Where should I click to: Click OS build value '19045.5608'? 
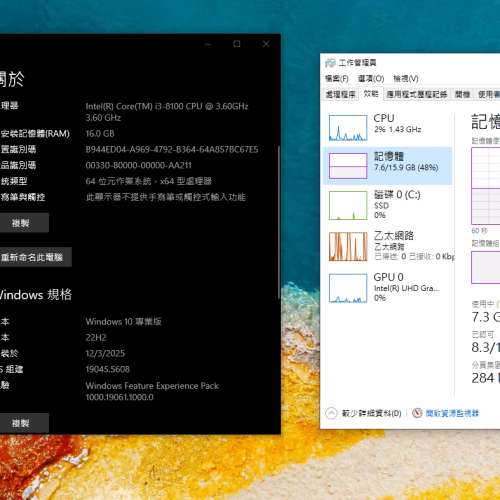pos(108,369)
